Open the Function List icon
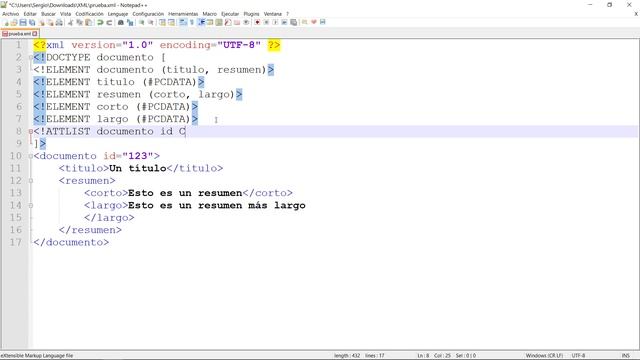 click(x=228, y=22)
